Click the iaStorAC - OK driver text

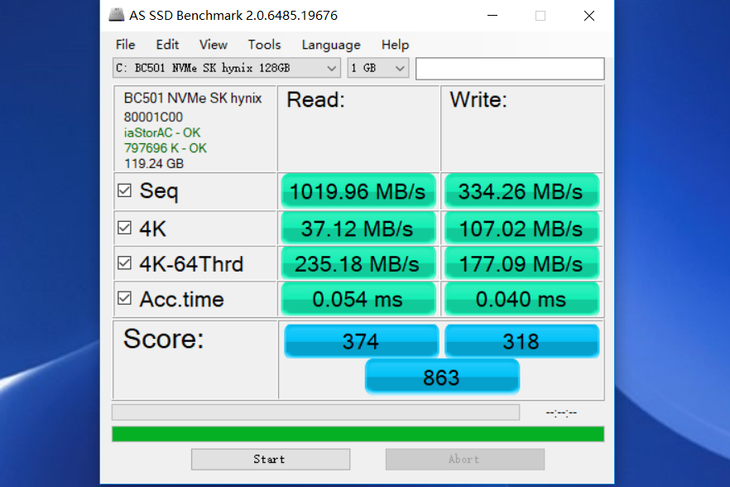[162, 133]
